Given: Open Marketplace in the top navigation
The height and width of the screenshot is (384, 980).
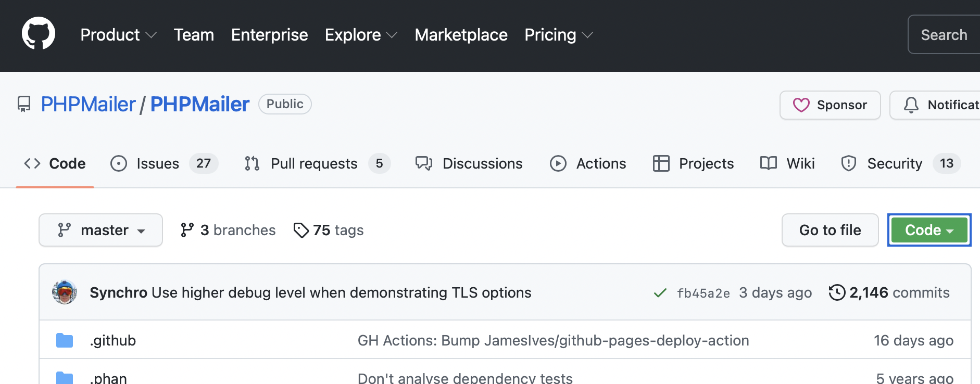Looking at the screenshot, I should pos(461,35).
